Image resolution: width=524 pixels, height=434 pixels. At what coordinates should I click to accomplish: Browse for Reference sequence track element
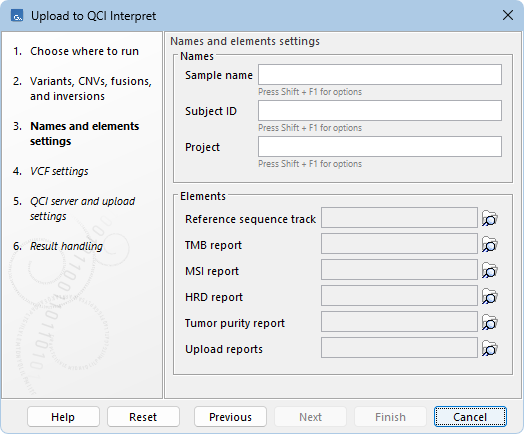point(490,219)
